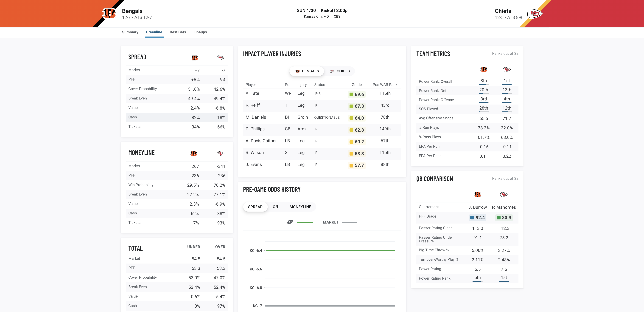Expand the Lineups tab
Image resolution: width=644 pixels, height=312 pixels.
(200, 32)
